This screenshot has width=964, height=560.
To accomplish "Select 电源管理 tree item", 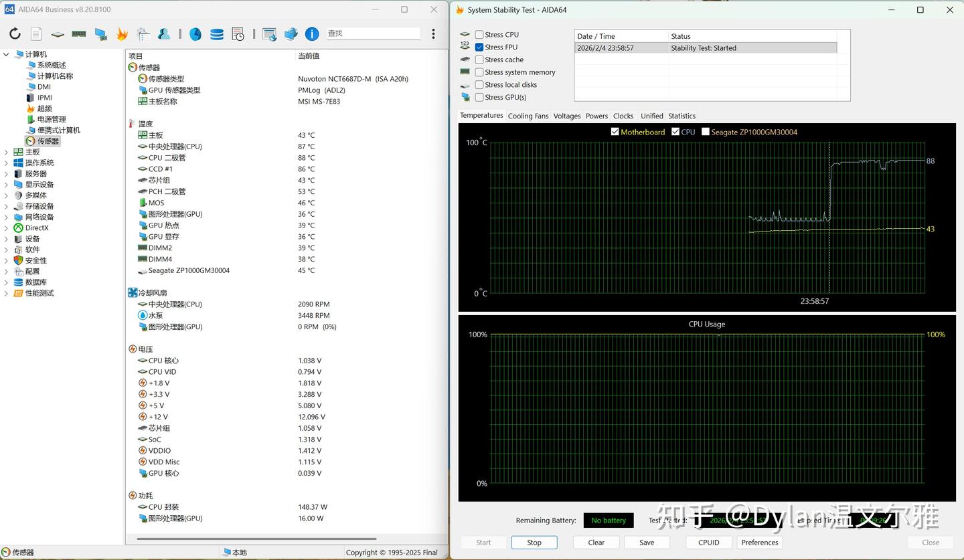I will pos(52,119).
